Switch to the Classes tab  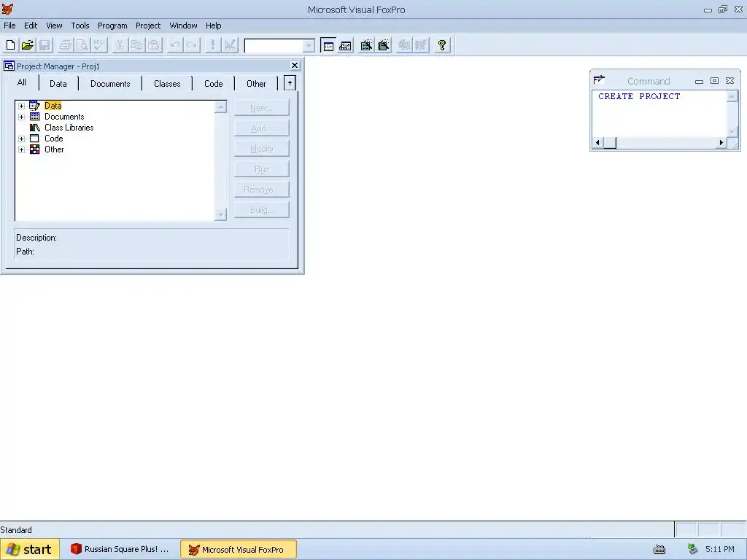(x=167, y=84)
